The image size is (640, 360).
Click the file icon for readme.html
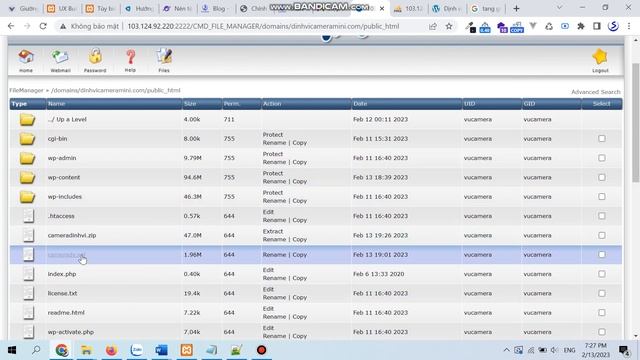pyautogui.click(x=28, y=313)
